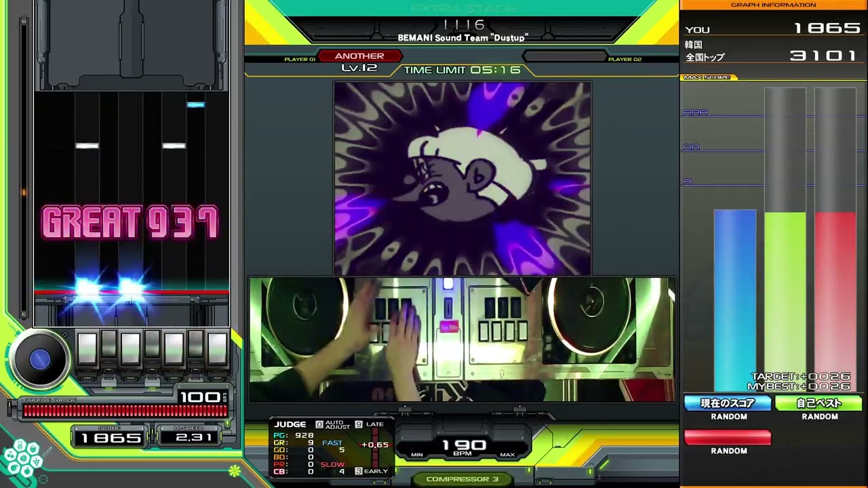Open the controller hand camera feed
Viewport: 868px width, 488px height.
coord(462,339)
